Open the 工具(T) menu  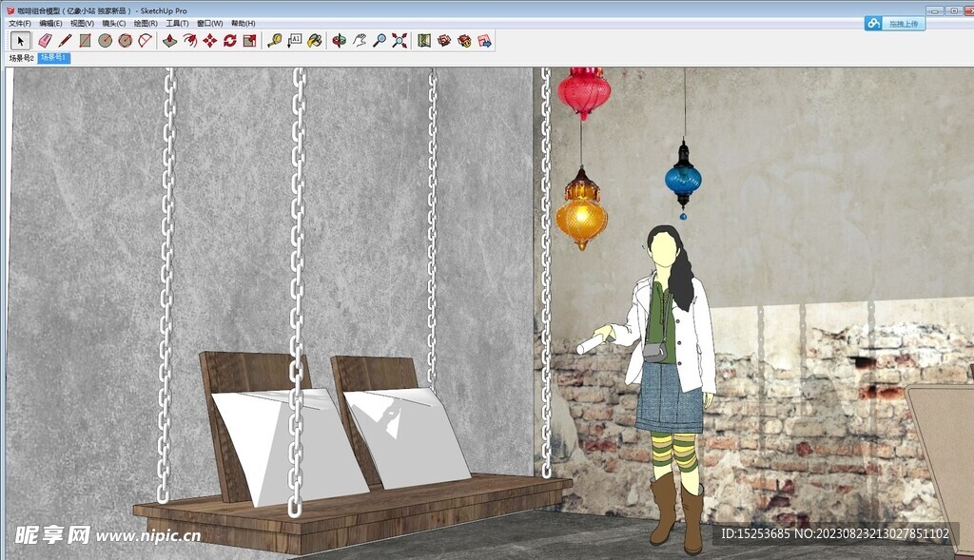[x=177, y=24]
